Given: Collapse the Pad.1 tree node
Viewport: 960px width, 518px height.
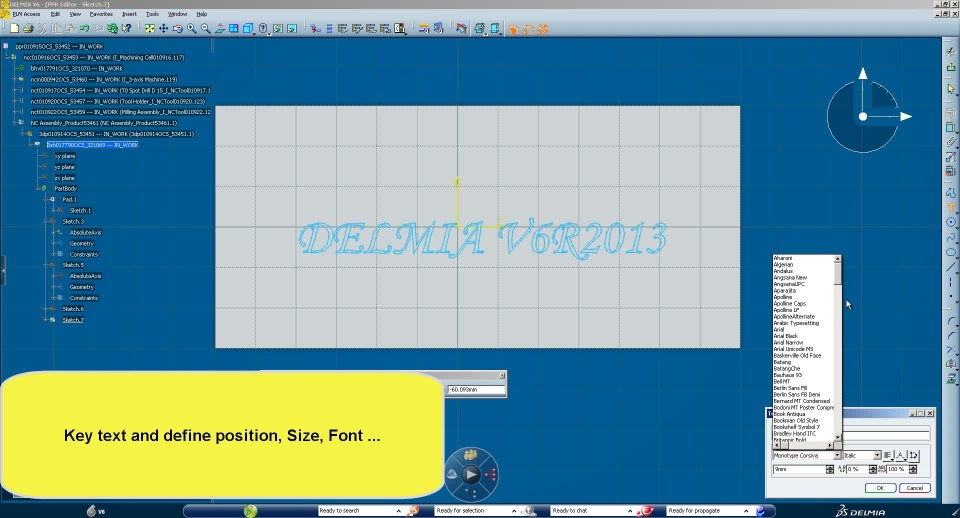Looking at the screenshot, I should (46, 199).
